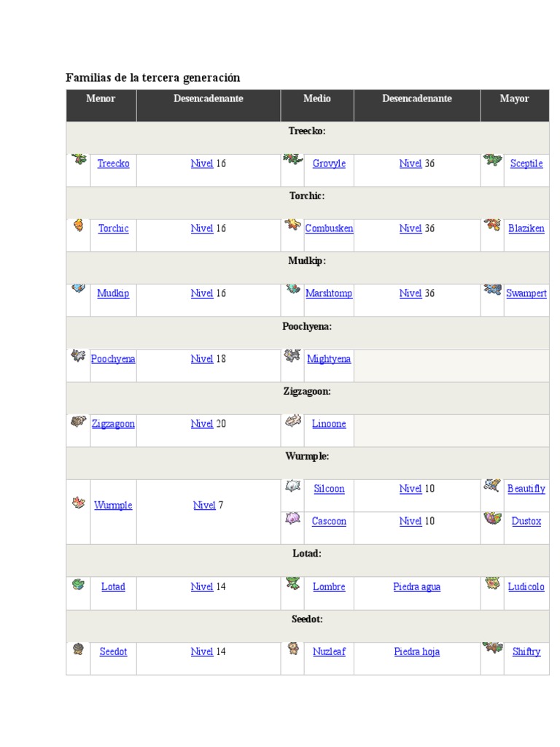560x747 pixels.
Task: Open the Beautifly link
Action: point(526,489)
